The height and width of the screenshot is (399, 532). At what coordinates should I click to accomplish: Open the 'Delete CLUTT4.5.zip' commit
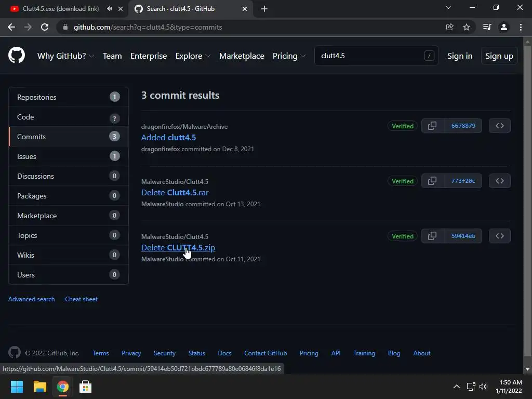click(178, 247)
